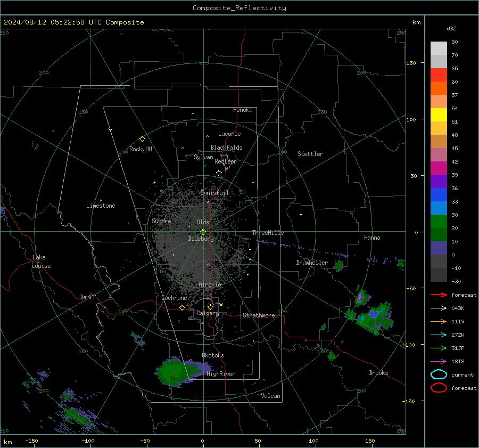
Task: Click the Ponoka city label
Action: coord(243,110)
